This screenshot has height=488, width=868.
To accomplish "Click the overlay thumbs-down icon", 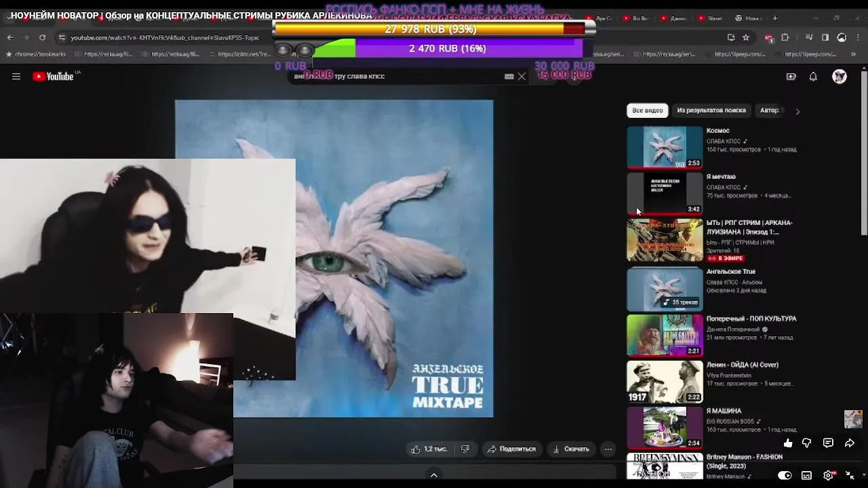I will click(x=807, y=443).
